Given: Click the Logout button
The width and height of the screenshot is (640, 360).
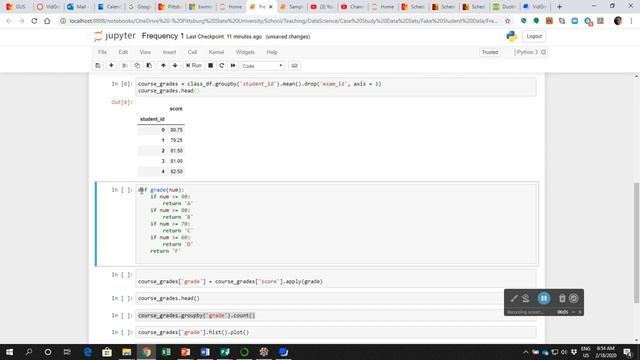Looking at the screenshot, I should coord(534,36).
